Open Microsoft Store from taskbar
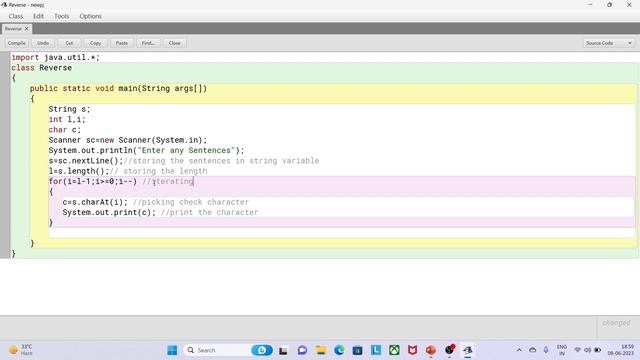This screenshot has height=360, width=640. [x=358, y=350]
